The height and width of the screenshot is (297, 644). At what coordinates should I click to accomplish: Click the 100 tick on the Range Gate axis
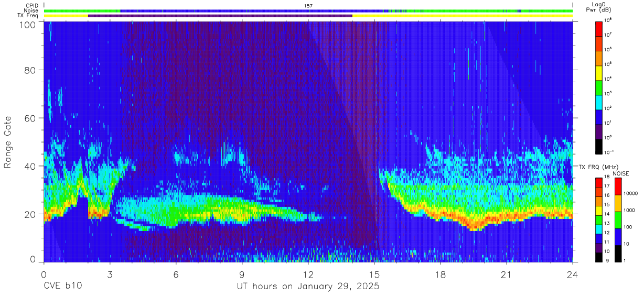tap(27, 24)
